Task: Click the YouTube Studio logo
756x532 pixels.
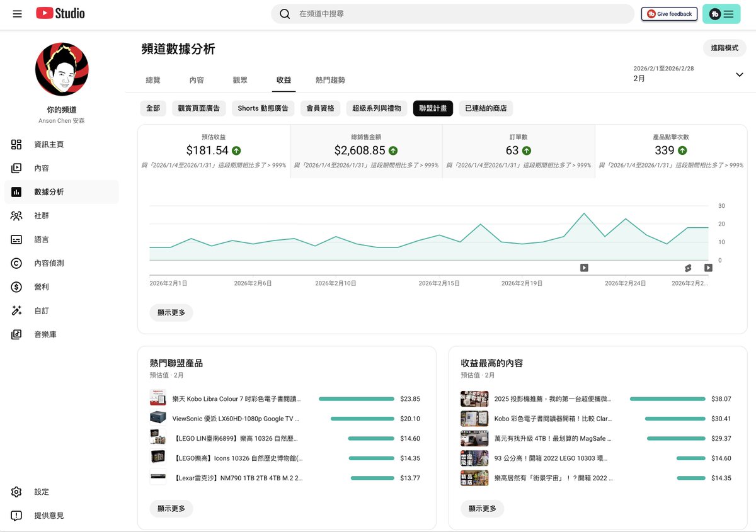Action: (x=60, y=13)
